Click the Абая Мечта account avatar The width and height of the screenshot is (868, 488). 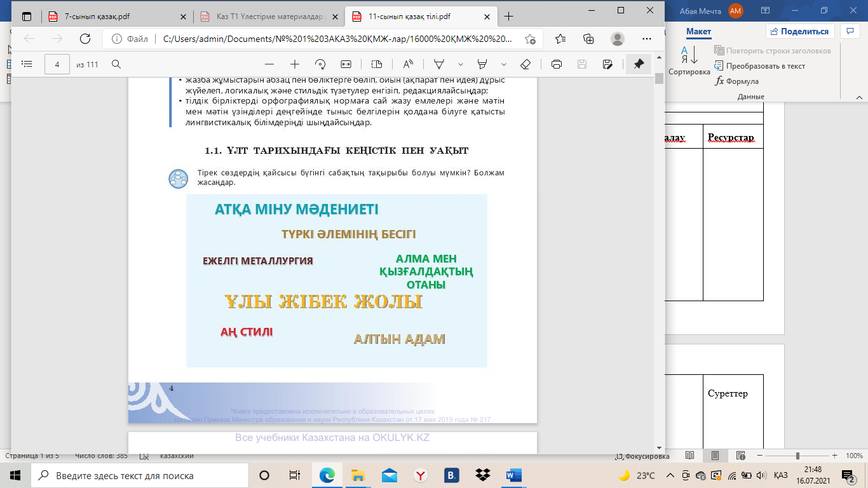tap(736, 10)
